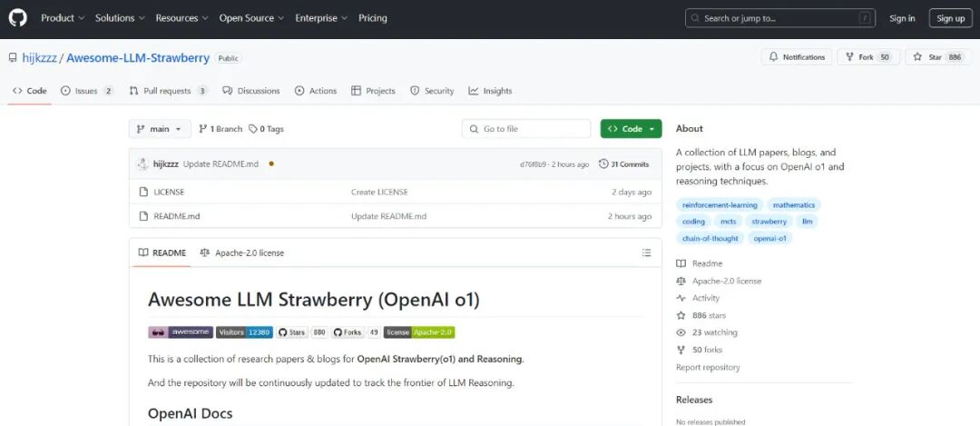Select the coding topic tag

click(x=693, y=222)
